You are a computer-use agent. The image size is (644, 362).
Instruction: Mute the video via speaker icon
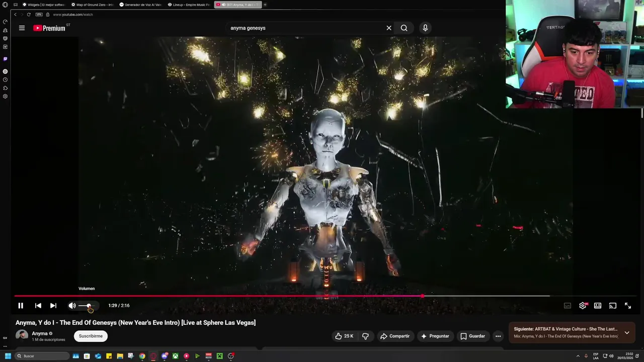(x=72, y=306)
